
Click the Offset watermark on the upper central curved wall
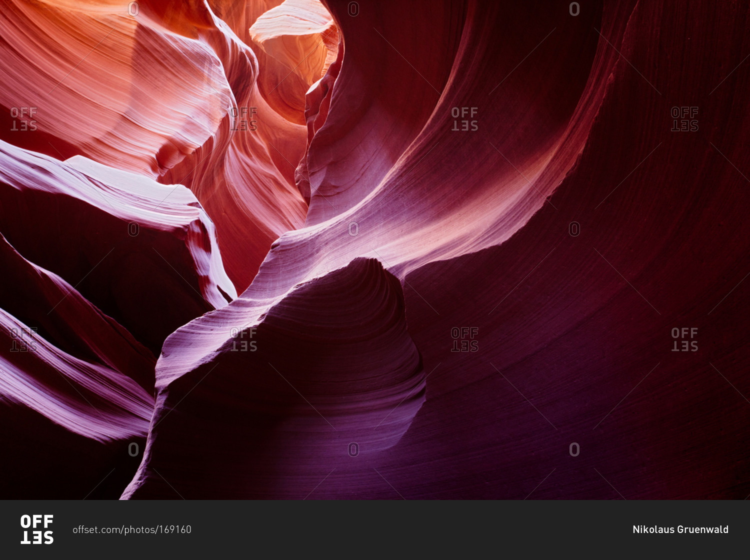[464, 119]
